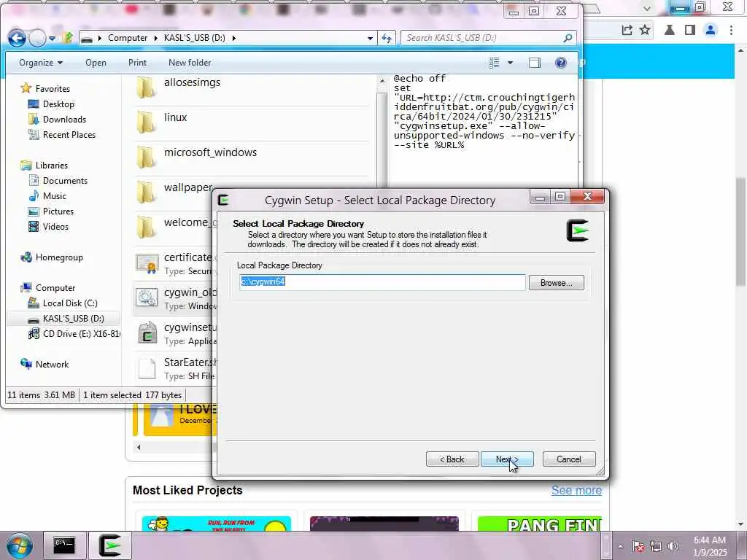This screenshot has width=747, height=560.
Task: Select the cygwin_old batch file icon
Action: (x=147, y=297)
